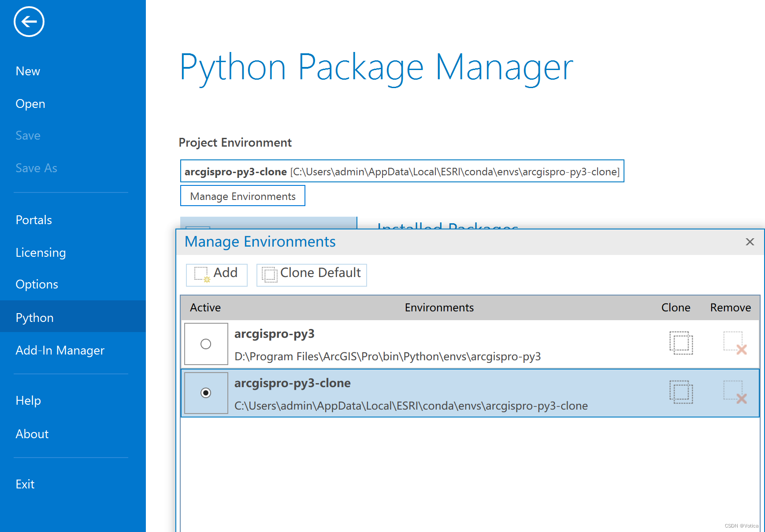This screenshot has height=532, width=765.
Task: Click the Manage Environments button
Action: 243,196
